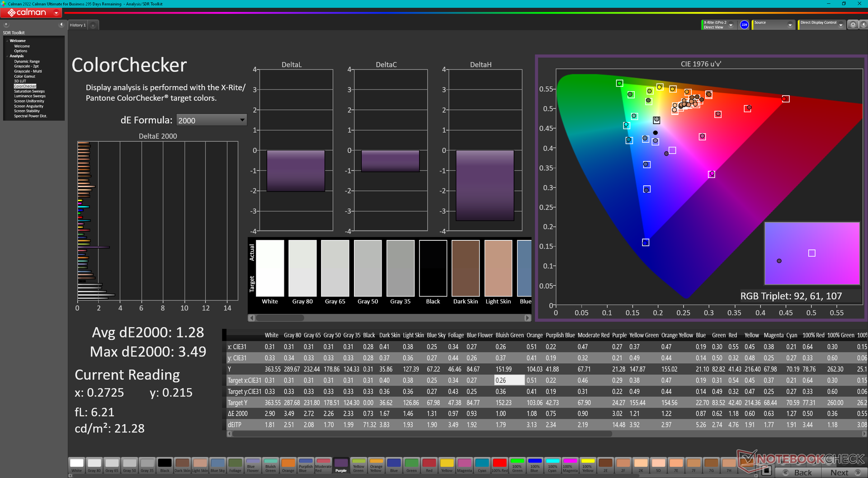Select the Orange patch button
868x478 pixels.
[x=288, y=465]
